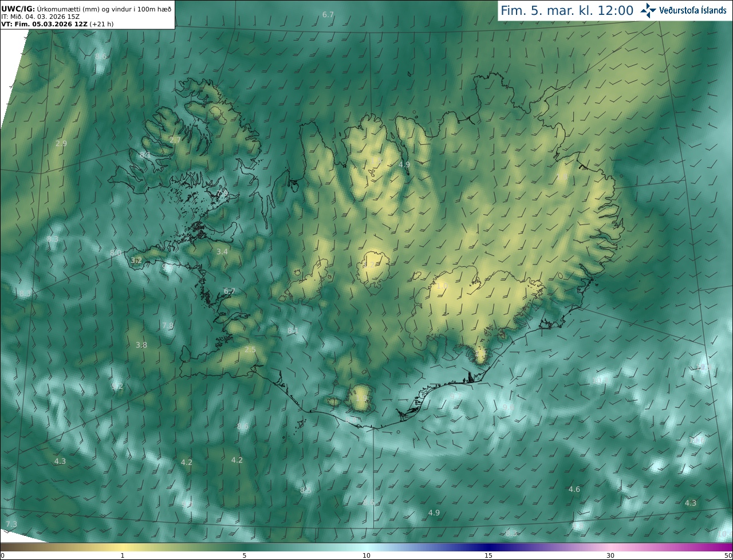Select the 3.2 value on Snæfellsnes
The image size is (733, 560).
point(136,261)
